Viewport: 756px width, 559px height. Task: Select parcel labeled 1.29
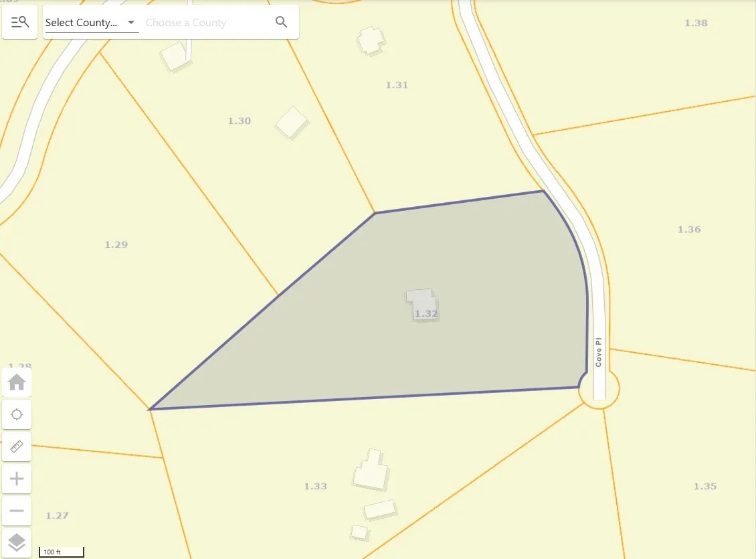[116, 244]
